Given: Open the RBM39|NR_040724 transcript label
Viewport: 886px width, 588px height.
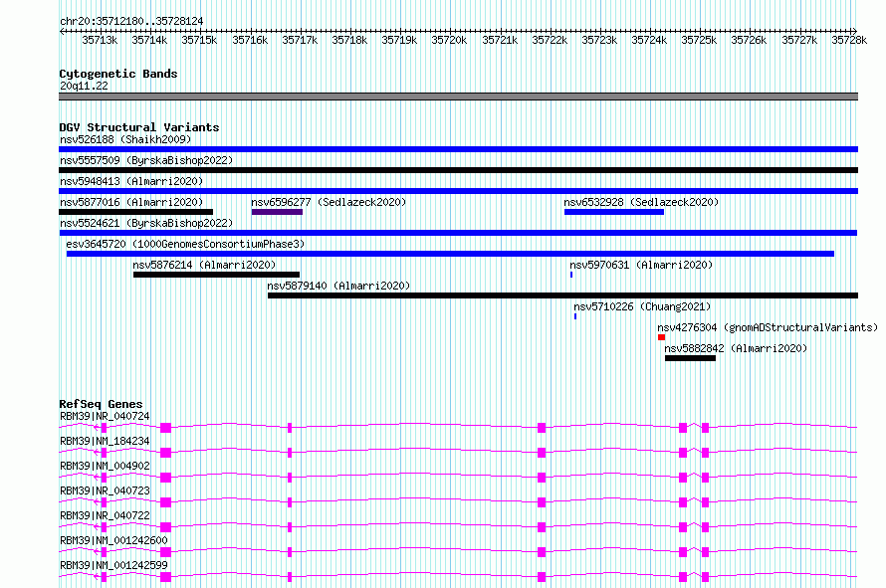Looking at the screenshot, I should 105,416.
